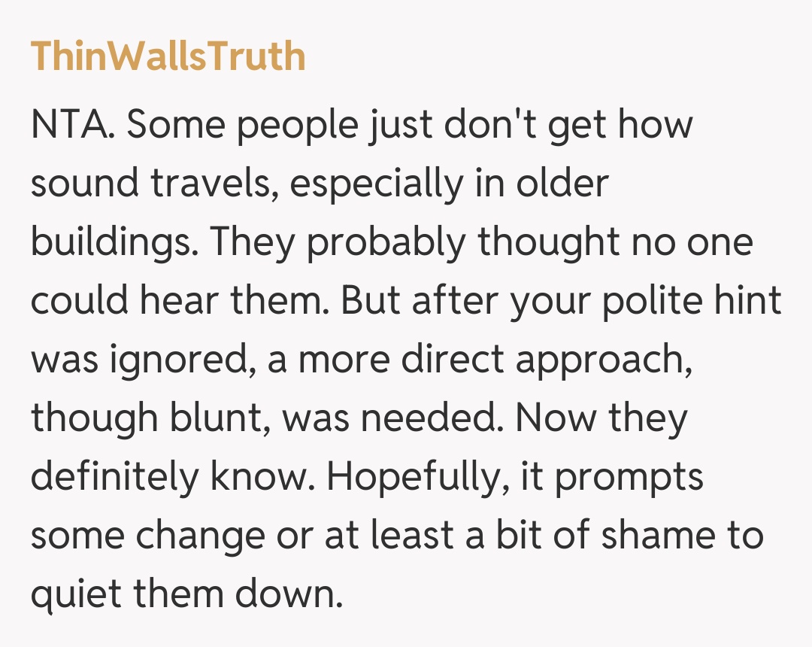Image resolution: width=812 pixels, height=647 pixels.
Task: Open ThinWallsTruth user profile
Action: tap(168, 57)
